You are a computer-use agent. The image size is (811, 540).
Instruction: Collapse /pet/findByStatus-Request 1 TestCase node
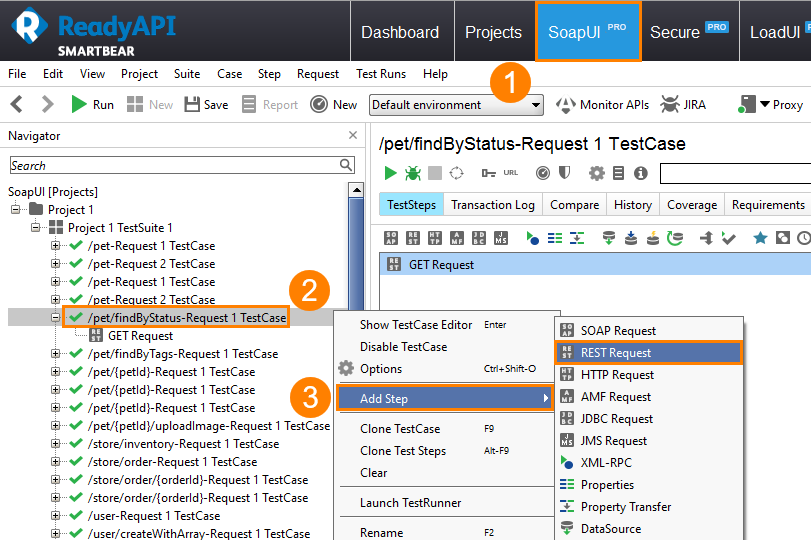pos(55,318)
